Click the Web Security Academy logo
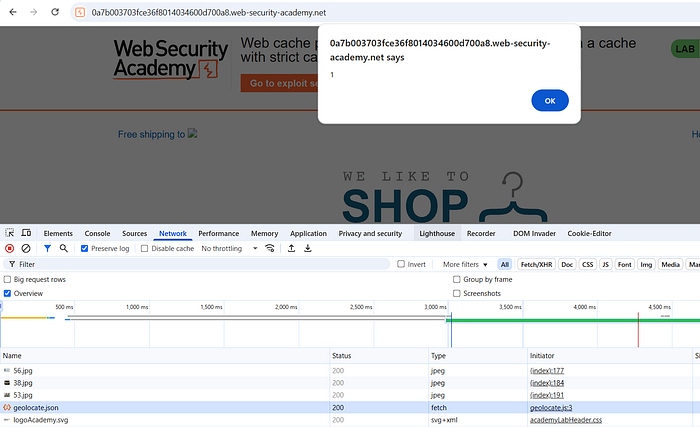Image resolution: width=700 pixels, height=427 pixels. (x=170, y=59)
